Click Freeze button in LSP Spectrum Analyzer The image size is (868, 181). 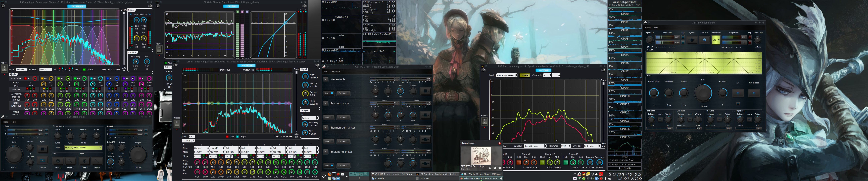tap(525, 75)
